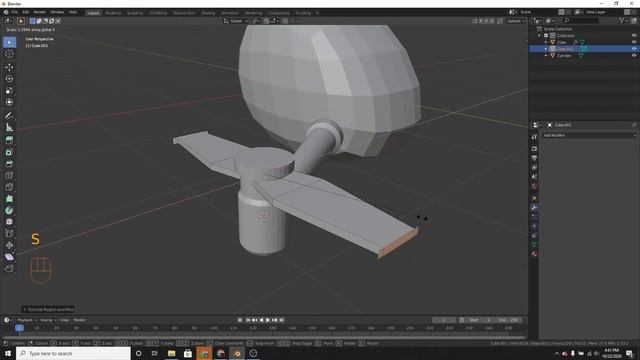Toggle snapping magnet in viewport header

[266, 21]
